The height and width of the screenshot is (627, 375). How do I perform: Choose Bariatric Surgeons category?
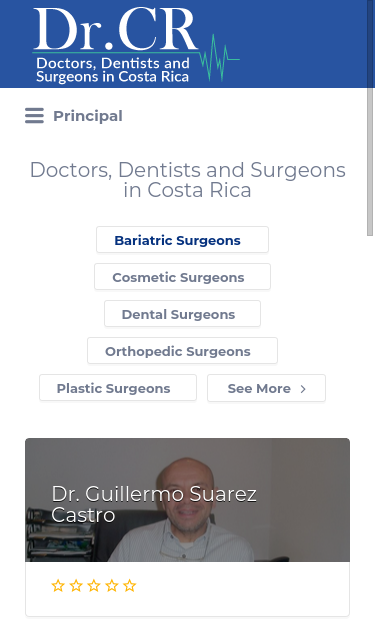tap(182, 240)
